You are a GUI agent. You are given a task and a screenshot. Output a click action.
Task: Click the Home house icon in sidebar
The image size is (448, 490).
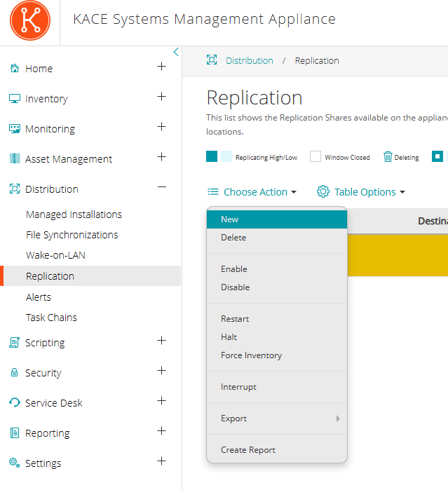point(14,69)
